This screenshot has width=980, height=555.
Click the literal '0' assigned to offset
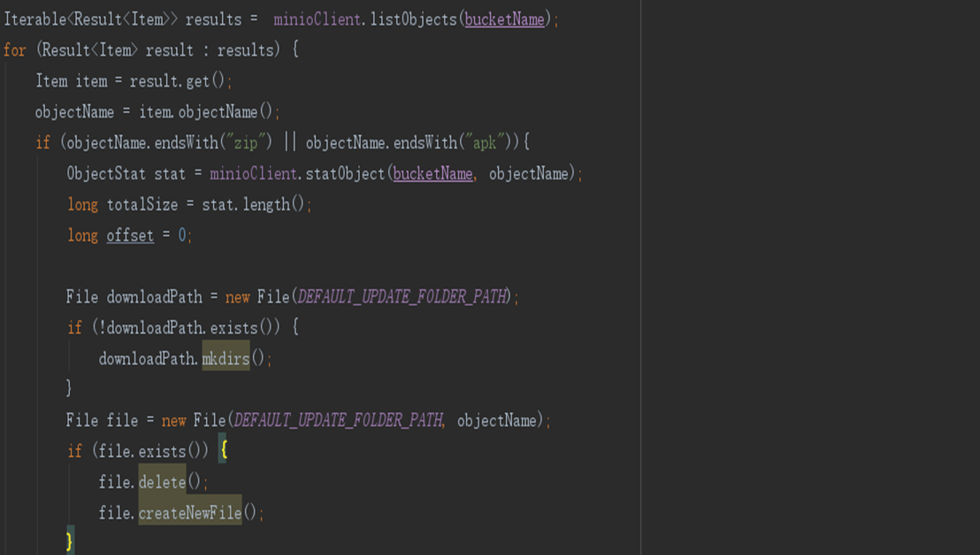(182, 235)
